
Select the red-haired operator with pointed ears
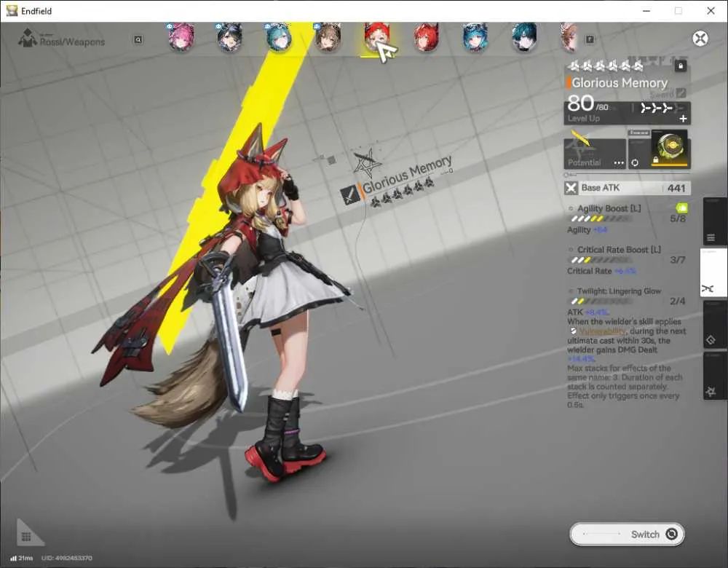coord(426,37)
